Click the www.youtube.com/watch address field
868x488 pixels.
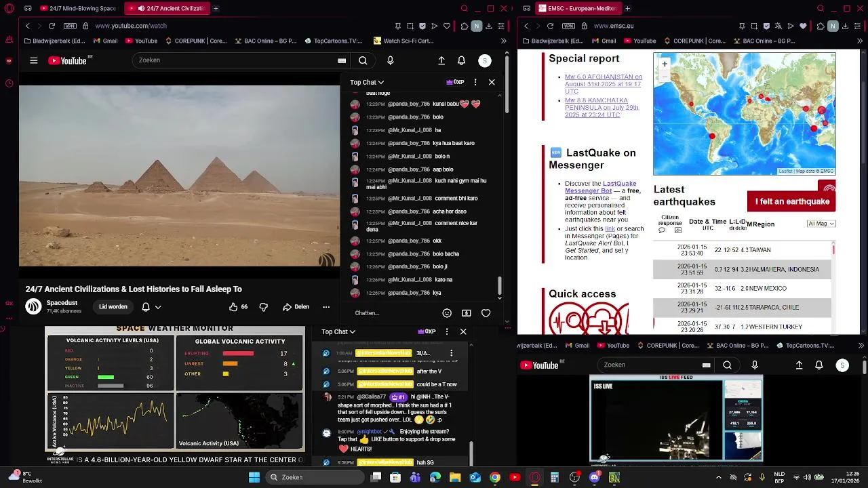(131, 26)
